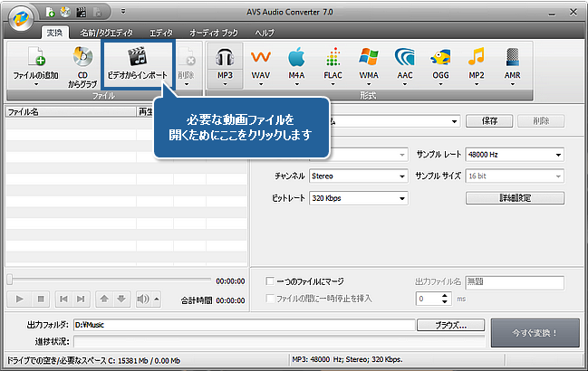Open エディタ tab
Screen dimensions: 588x371
point(161,33)
